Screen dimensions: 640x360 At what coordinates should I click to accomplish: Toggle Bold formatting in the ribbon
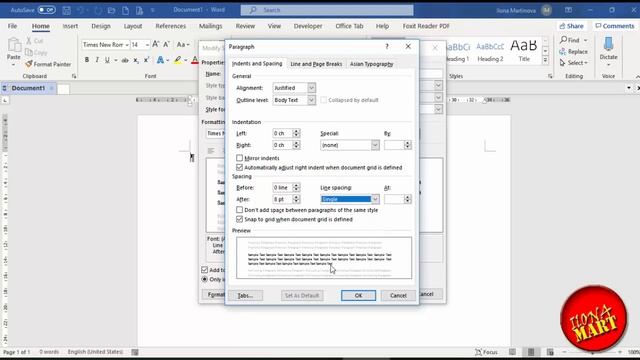click(87, 60)
